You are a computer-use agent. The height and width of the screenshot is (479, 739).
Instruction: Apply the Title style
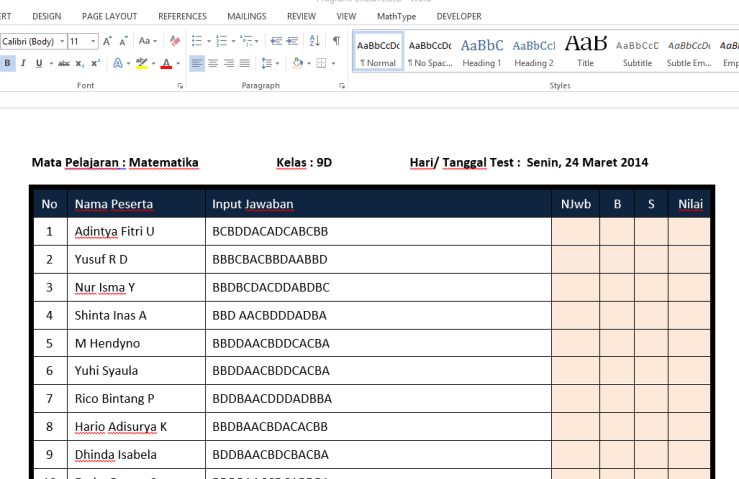pyautogui.click(x=585, y=52)
